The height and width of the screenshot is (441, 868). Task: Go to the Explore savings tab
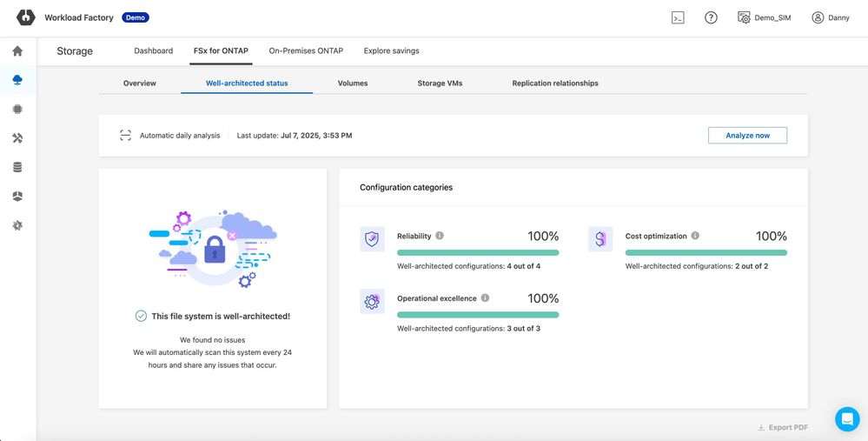pos(391,51)
